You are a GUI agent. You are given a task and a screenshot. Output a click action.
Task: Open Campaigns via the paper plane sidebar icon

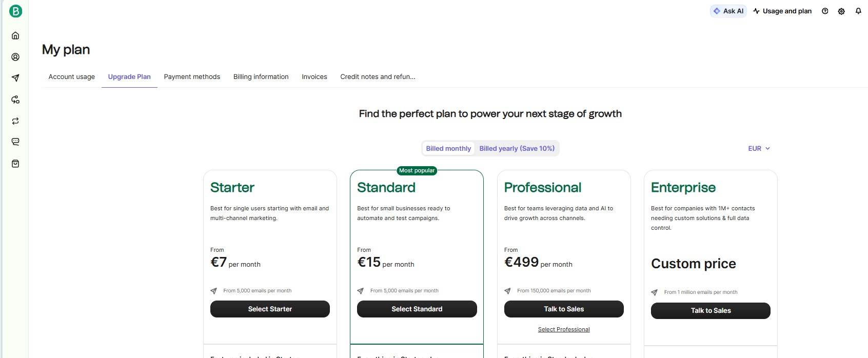(15, 78)
